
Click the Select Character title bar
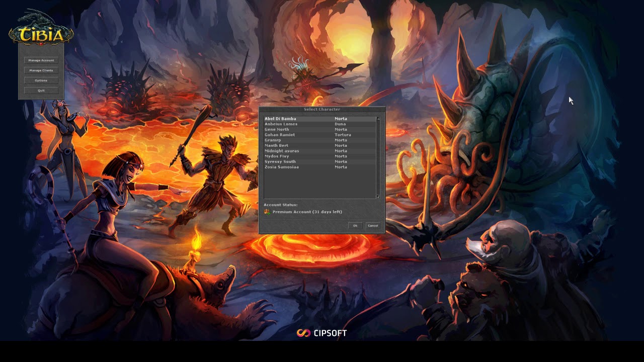[x=322, y=109]
